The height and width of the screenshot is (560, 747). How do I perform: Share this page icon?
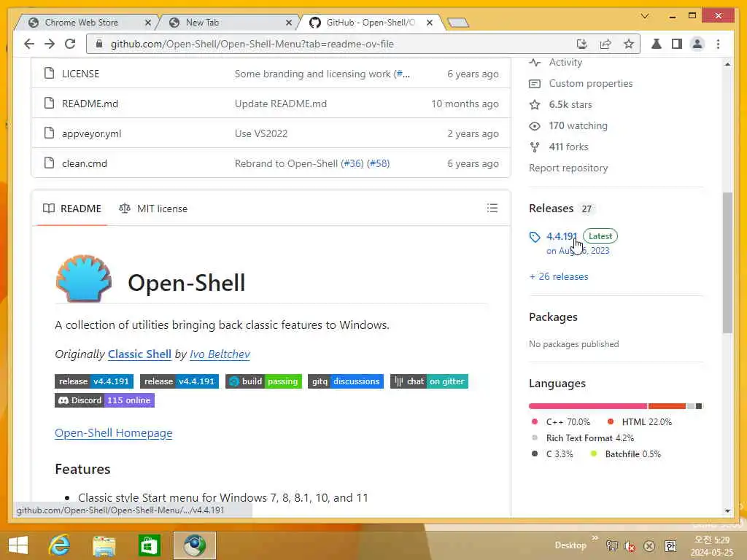[605, 44]
